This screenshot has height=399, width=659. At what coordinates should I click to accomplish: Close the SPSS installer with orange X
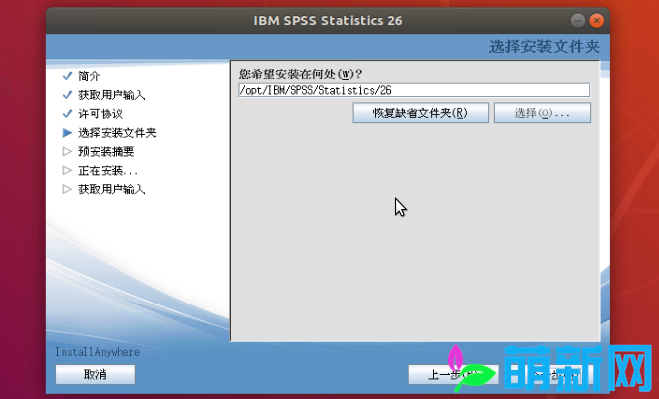click(596, 20)
